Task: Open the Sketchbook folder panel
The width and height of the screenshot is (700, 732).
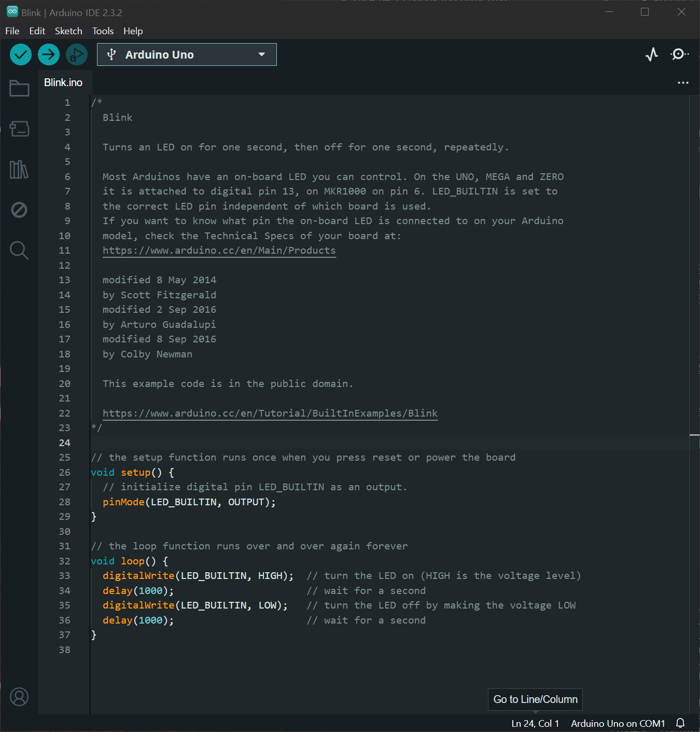Action: coord(19,88)
